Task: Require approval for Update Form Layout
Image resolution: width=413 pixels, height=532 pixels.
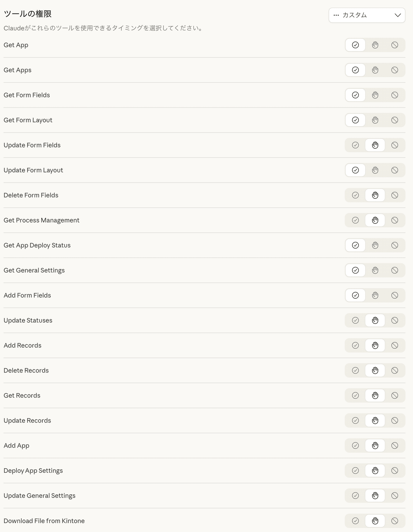Action: coord(375,170)
